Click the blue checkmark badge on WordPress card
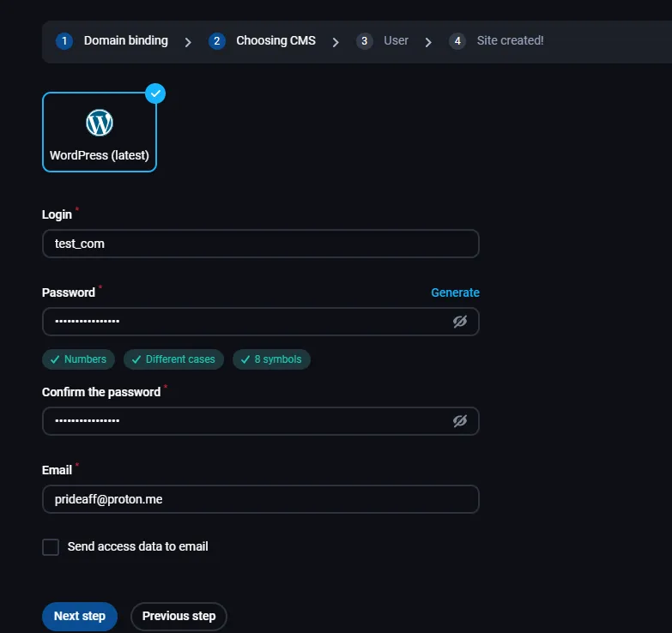Image resolution: width=672 pixels, height=633 pixels. click(x=155, y=93)
